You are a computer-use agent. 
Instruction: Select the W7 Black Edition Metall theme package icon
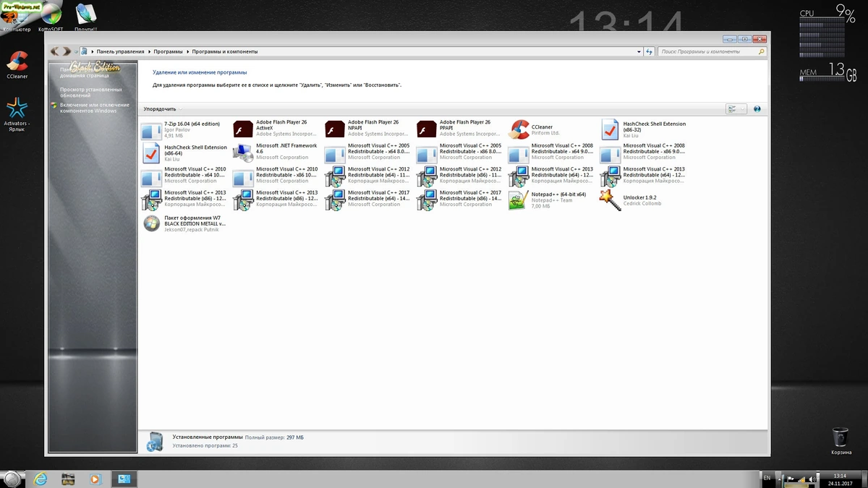pyautogui.click(x=151, y=223)
